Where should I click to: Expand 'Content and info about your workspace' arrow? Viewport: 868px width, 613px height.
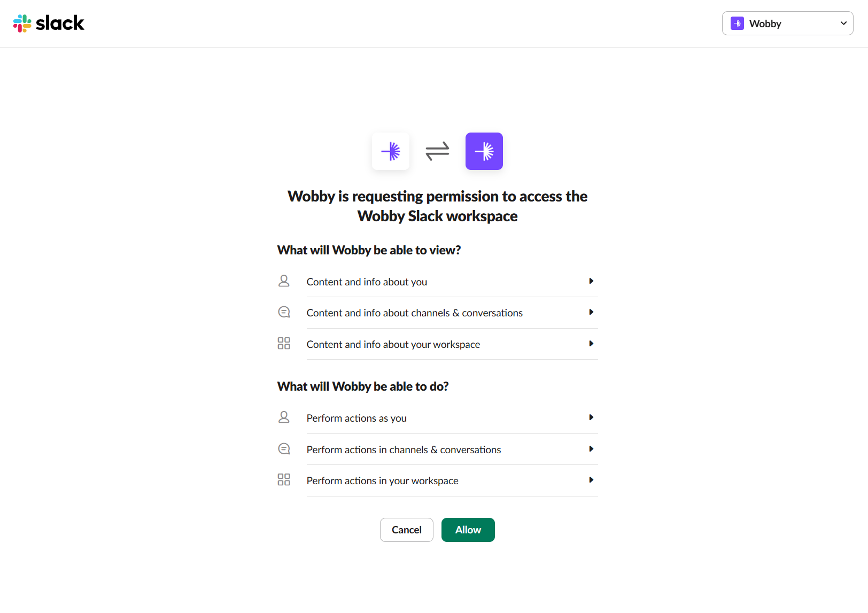coord(591,344)
